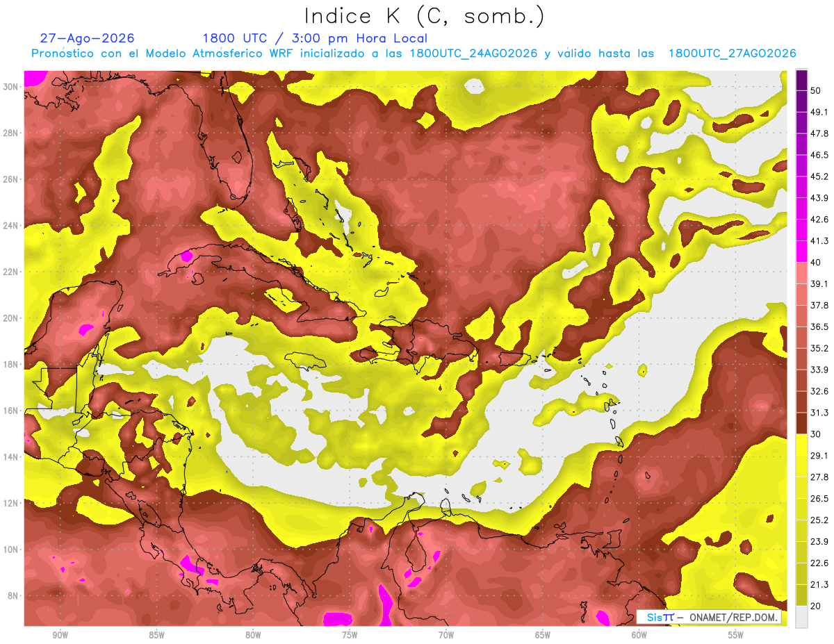Screen dimensions: 834x644
Task: Click the "8N" latitude label
Action: coord(14,596)
